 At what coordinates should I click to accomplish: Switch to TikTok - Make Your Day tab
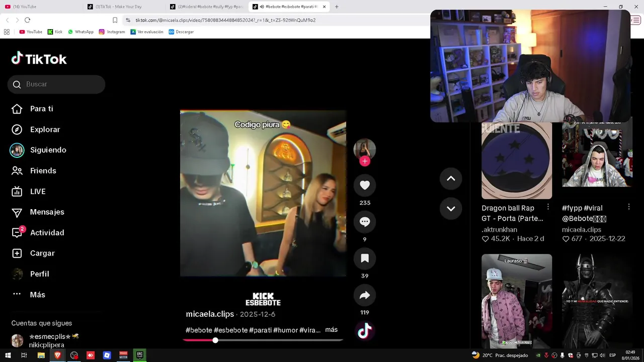[123, 7]
